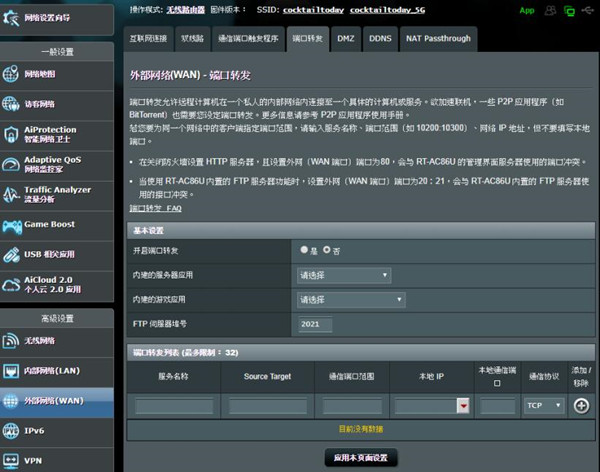Switch to the 端口转发 tab

pyautogui.click(x=308, y=39)
